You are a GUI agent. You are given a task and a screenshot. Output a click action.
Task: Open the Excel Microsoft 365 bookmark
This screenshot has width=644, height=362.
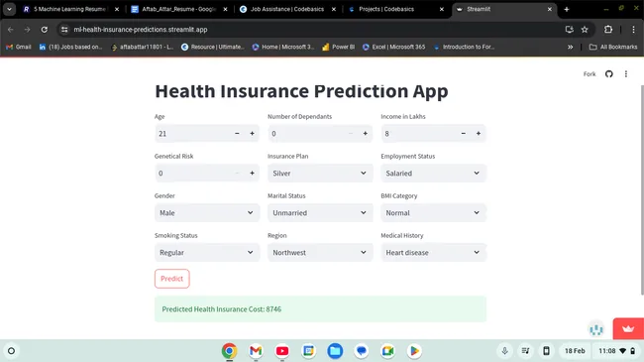394,47
